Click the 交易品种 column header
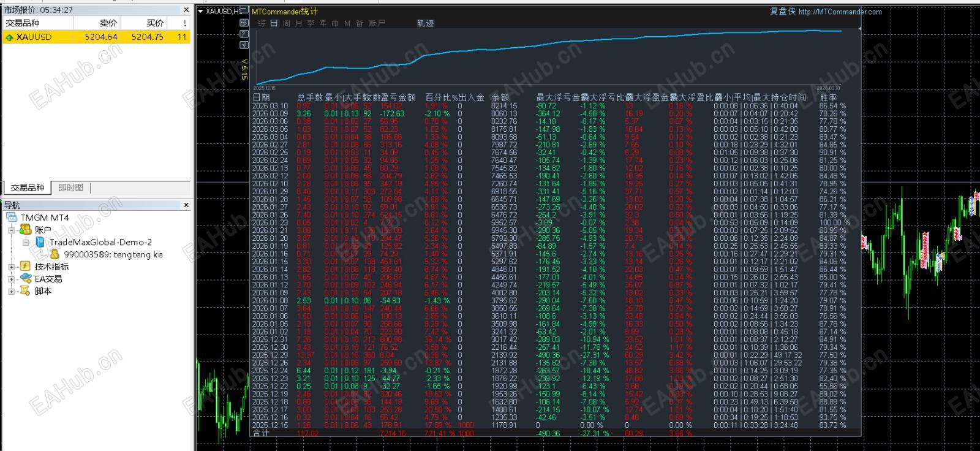The height and width of the screenshot is (451, 980). pos(38,23)
